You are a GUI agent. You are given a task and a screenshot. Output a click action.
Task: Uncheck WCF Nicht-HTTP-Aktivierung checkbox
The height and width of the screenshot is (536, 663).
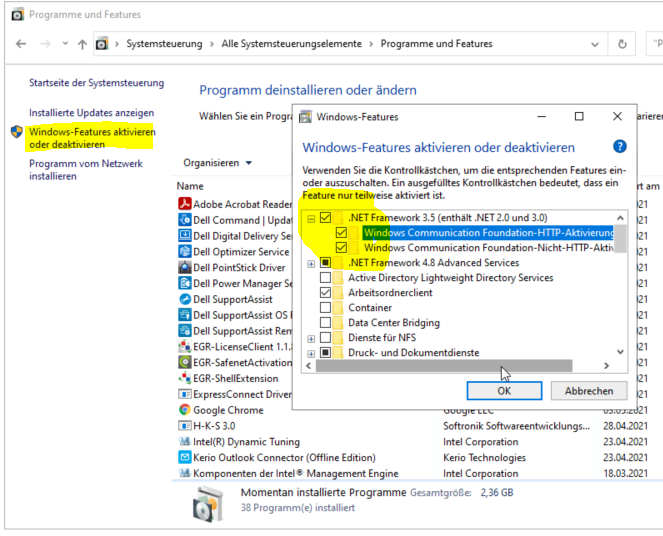[341, 248]
